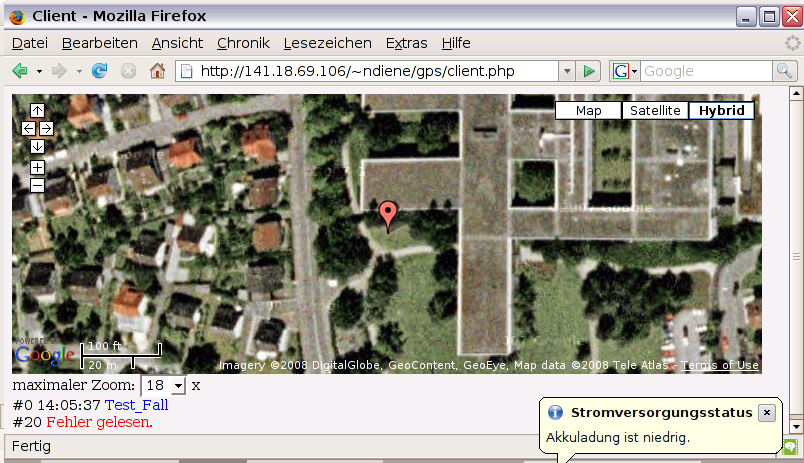The image size is (804, 463).
Task: Switch the map to Map view
Action: 588,111
